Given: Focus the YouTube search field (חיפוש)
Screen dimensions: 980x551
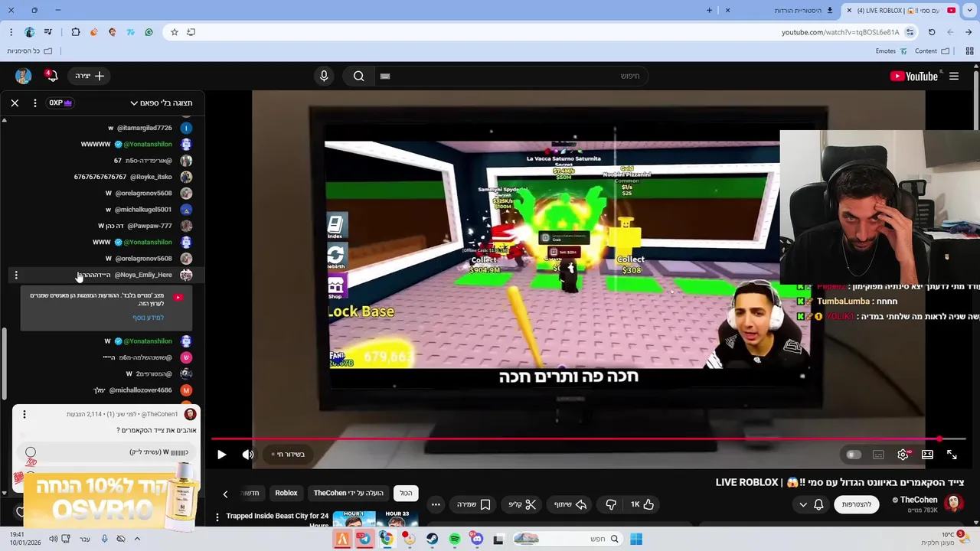Looking at the screenshot, I should pos(513,76).
